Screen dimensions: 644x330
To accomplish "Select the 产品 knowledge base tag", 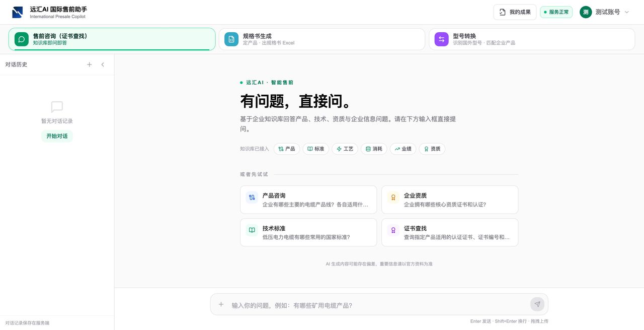I will point(287,149).
